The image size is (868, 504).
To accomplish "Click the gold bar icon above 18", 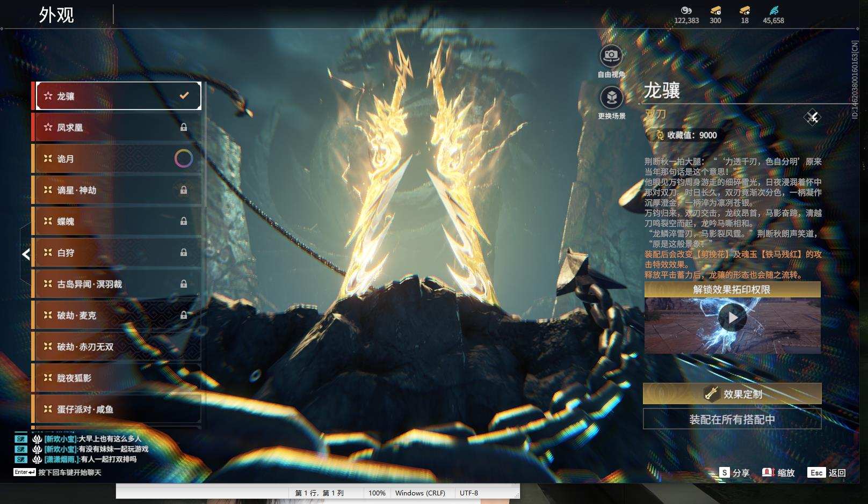I will tap(744, 10).
